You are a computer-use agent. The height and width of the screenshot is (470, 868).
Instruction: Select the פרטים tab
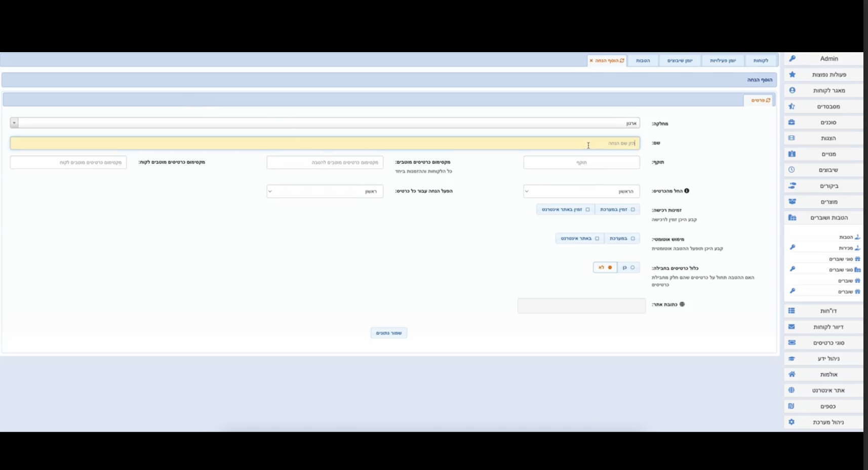pos(759,100)
